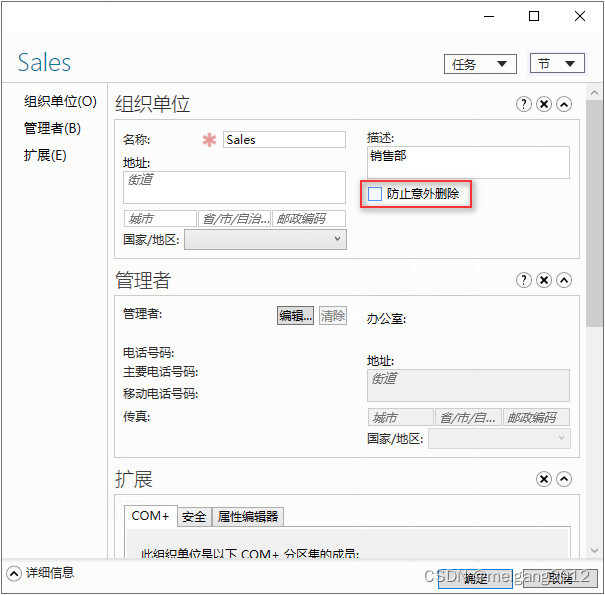Screen dimensions: 605x595
Task: Click the 名称 field containing Sales
Action: 284,139
